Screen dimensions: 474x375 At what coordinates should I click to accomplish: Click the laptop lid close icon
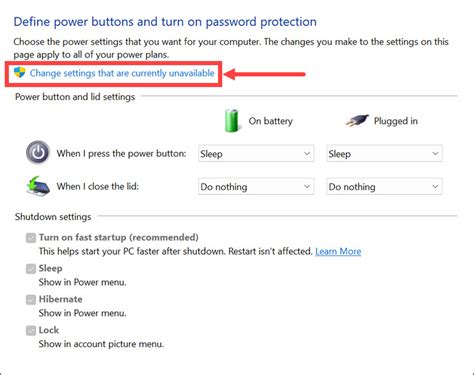(38, 186)
